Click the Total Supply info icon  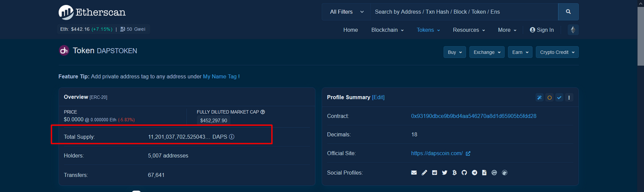[231, 137]
